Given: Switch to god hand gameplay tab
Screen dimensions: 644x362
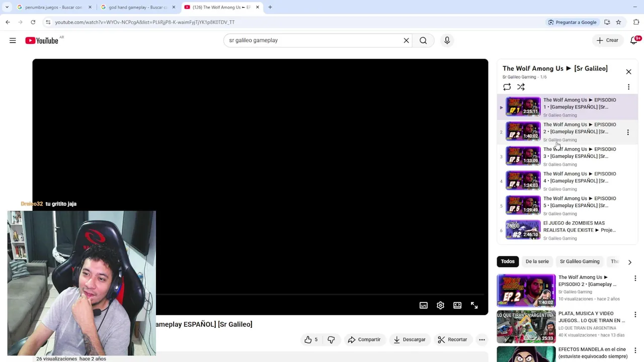Looking at the screenshot, I should pos(133,8).
